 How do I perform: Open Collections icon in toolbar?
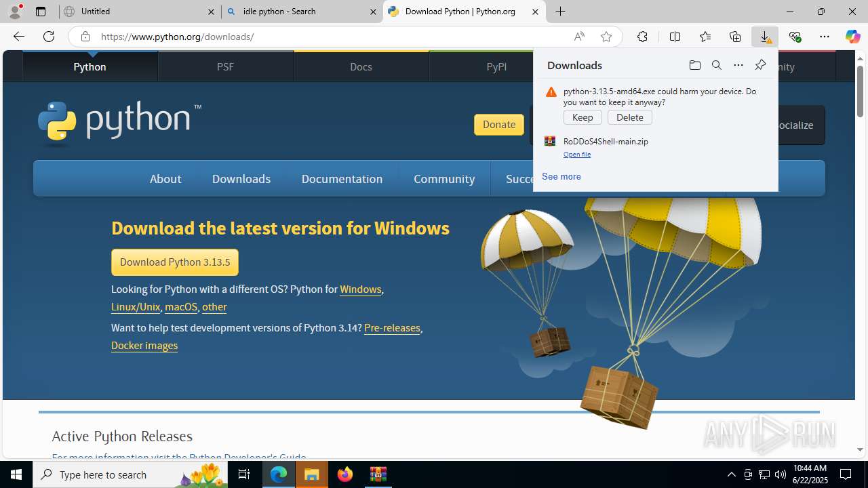coord(735,37)
